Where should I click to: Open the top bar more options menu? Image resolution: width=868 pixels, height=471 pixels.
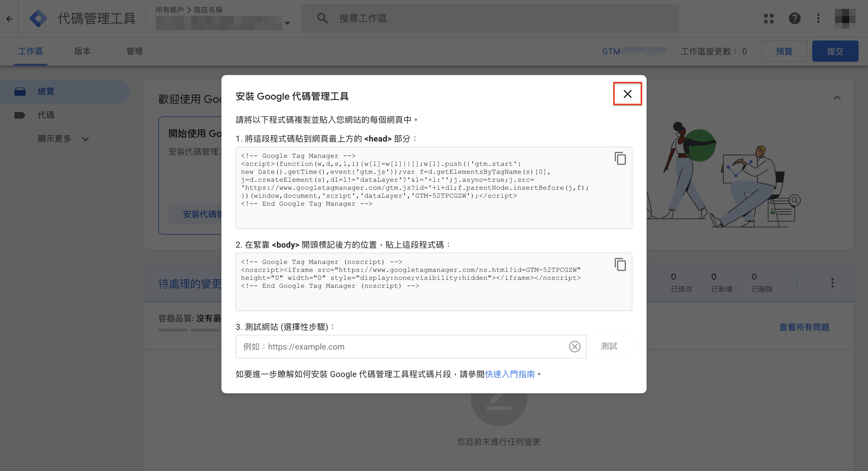(818, 19)
